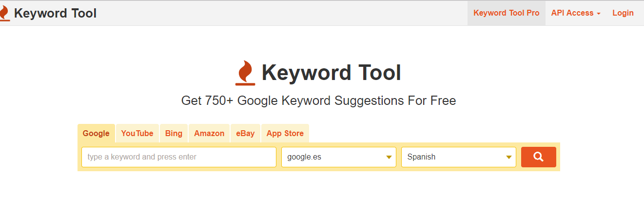
Task: Click the Keyword Tool header brand text
Action: click(x=55, y=13)
